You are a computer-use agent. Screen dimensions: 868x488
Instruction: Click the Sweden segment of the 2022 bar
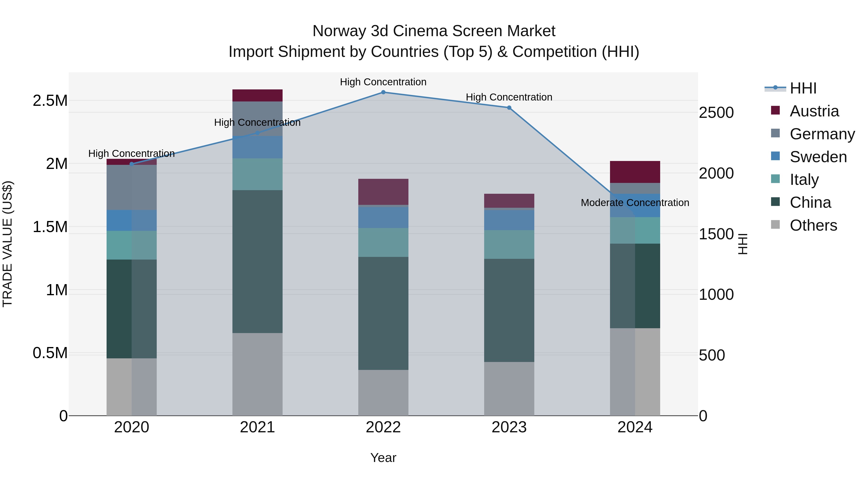tap(383, 217)
